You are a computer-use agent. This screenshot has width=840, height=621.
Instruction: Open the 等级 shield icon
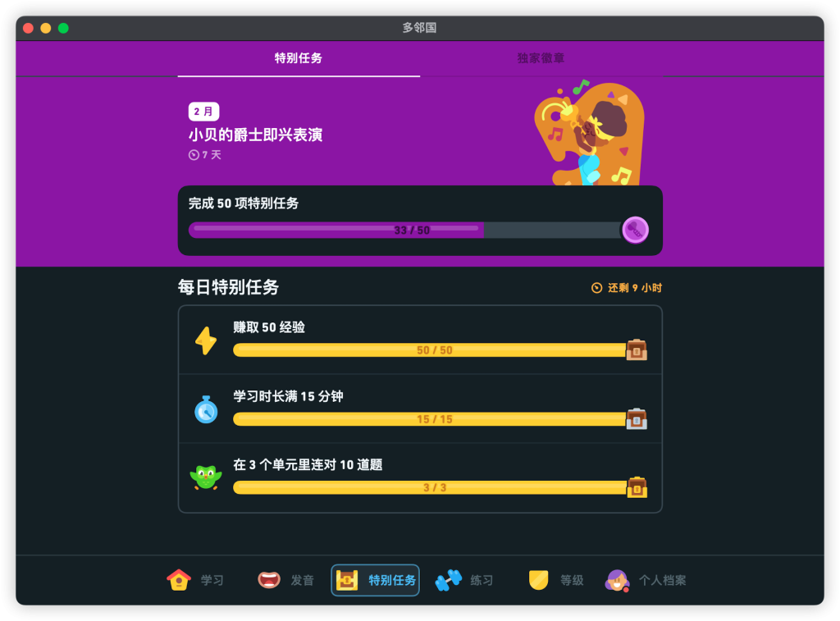(x=538, y=580)
